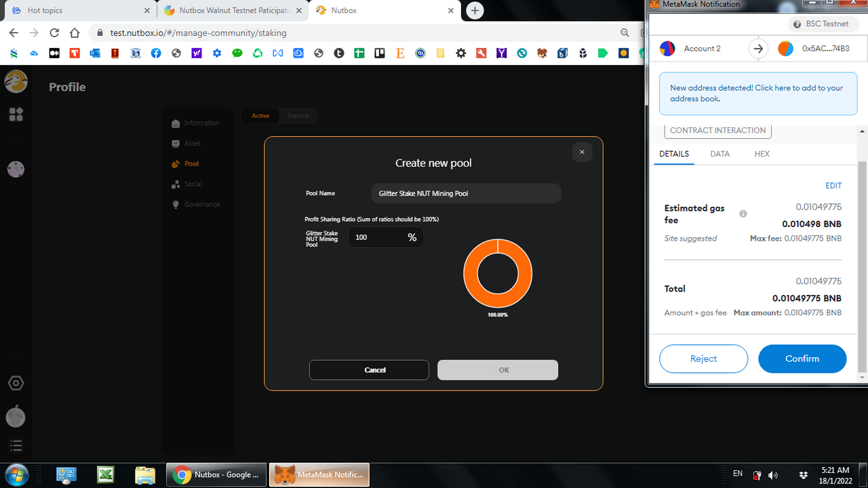Click the volume speaker icon in the system tray
The width and height of the screenshot is (868, 488).
coord(773,475)
